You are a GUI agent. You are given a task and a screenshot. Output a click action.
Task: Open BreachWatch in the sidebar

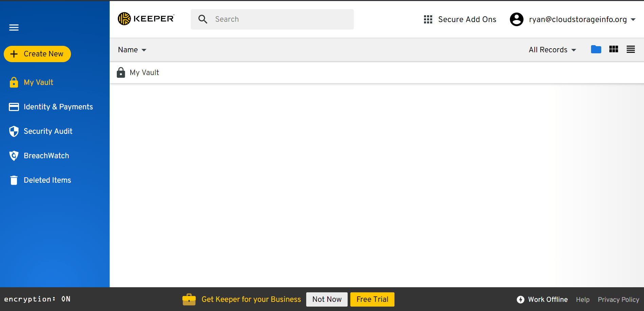(46, 156)
